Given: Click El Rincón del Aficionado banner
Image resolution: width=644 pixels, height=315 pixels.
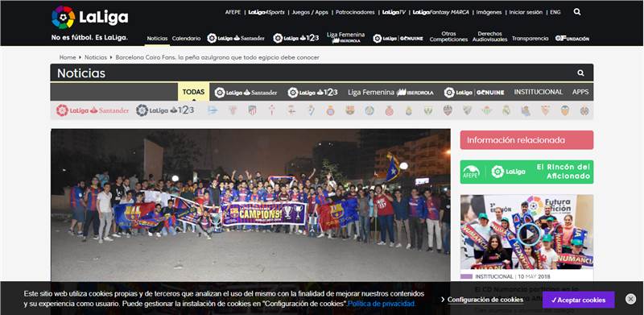Looking at the screenshot, I should 526,172.
